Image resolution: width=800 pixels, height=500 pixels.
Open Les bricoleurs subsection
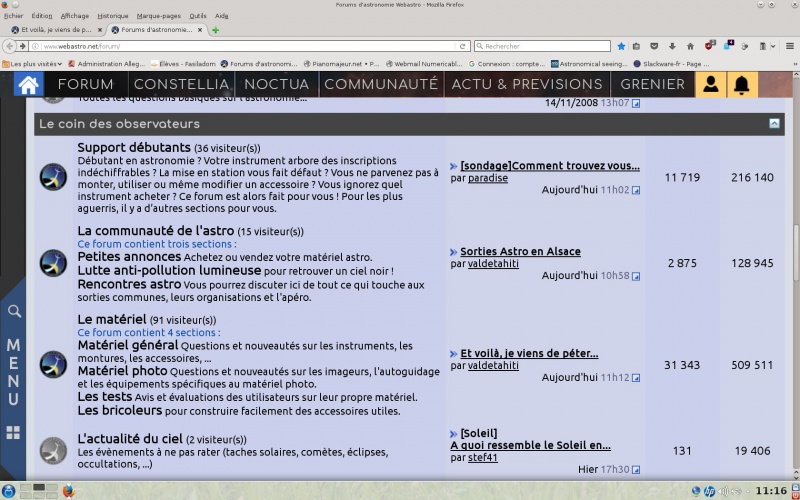coord(120,410)
